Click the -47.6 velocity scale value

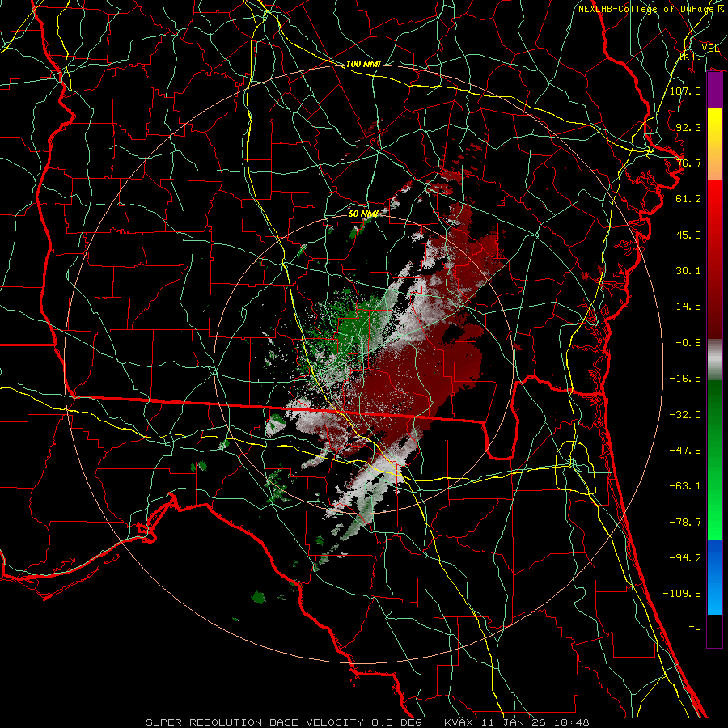685,451
